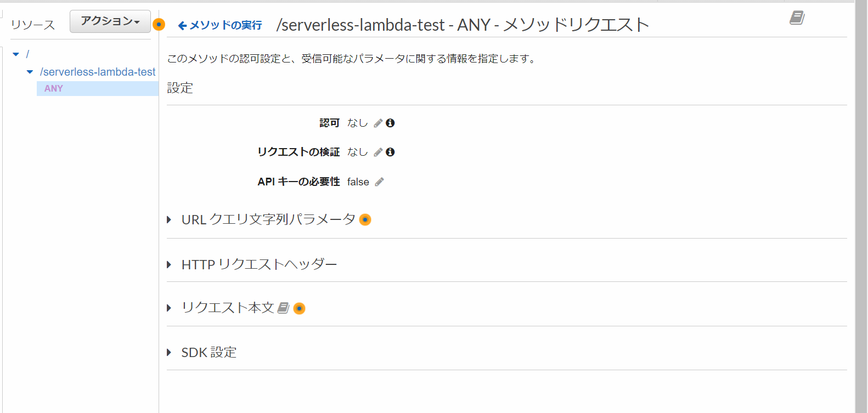Viewport: 868px width, 413px height.
Task: Click the documentation book icon at top right
Action: point(796,17)
